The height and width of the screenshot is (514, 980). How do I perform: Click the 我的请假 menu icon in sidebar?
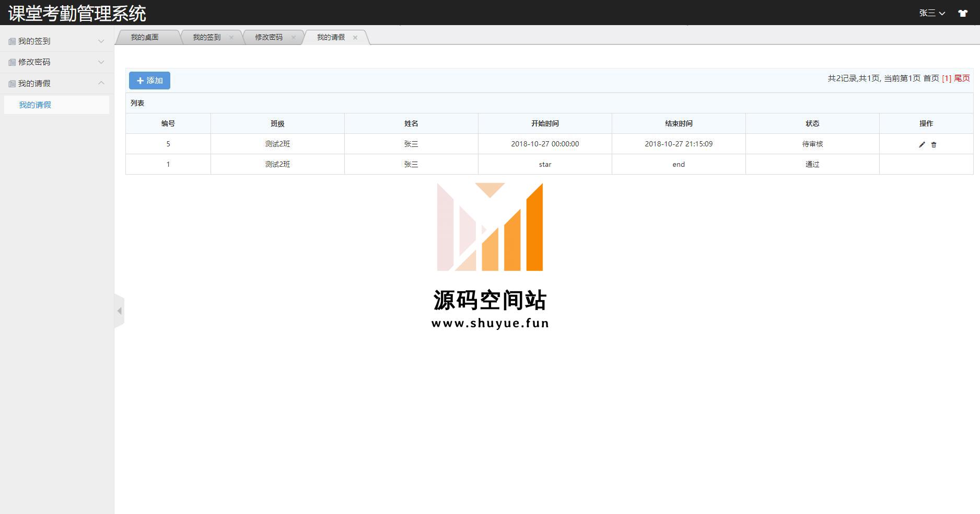12,84
